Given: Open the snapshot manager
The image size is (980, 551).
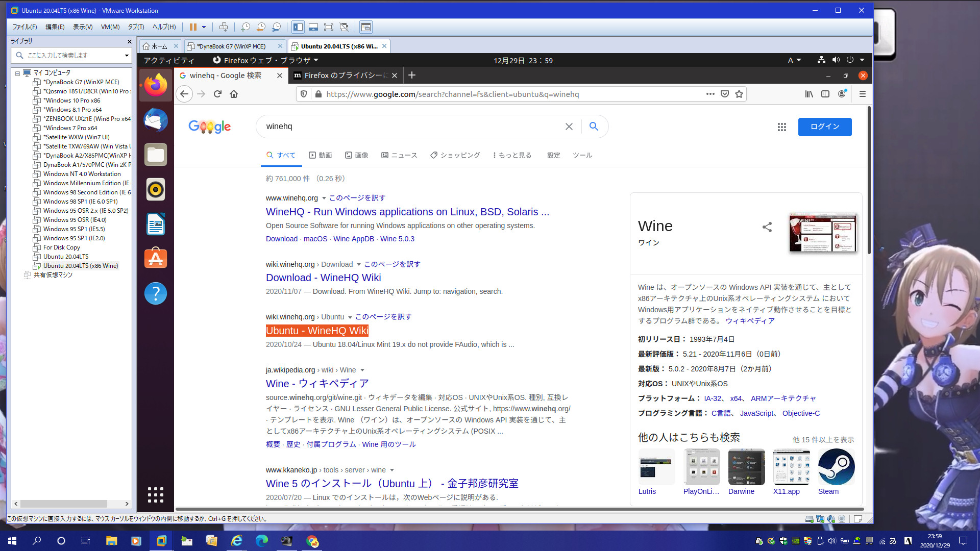Looking at the screenshot, I should point(276,27).
